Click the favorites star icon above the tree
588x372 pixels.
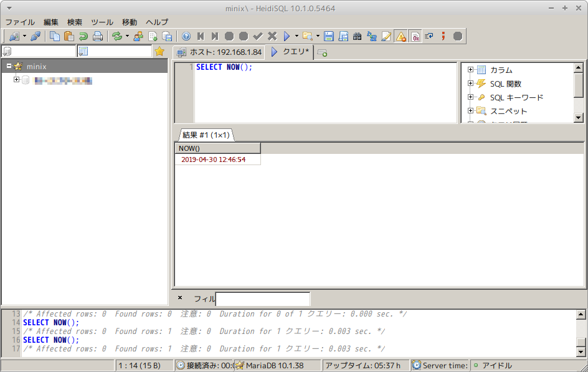tap(159, 52)
